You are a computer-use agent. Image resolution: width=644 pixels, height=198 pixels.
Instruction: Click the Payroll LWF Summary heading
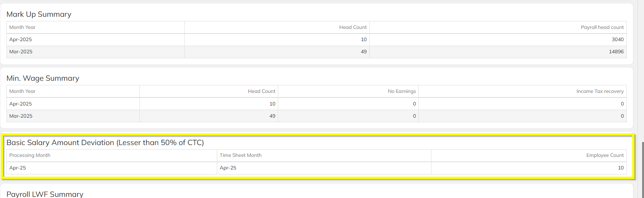[x=45, y=194]
